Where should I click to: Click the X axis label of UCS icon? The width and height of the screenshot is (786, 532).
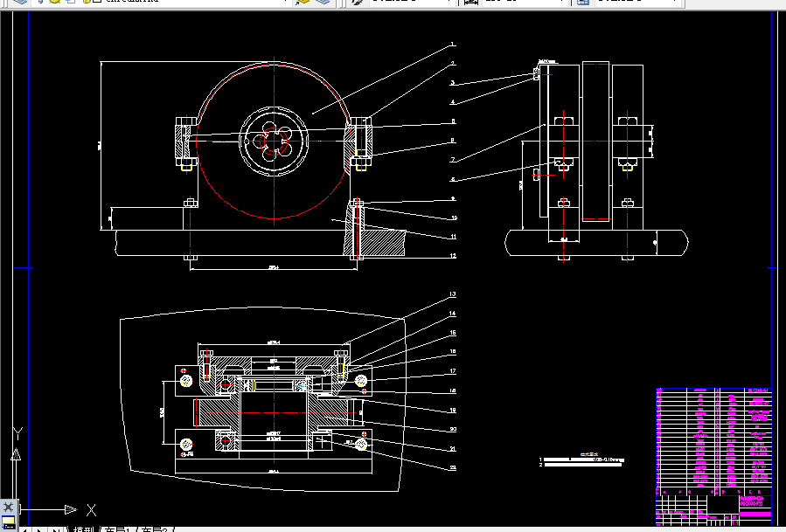point(91,510)
